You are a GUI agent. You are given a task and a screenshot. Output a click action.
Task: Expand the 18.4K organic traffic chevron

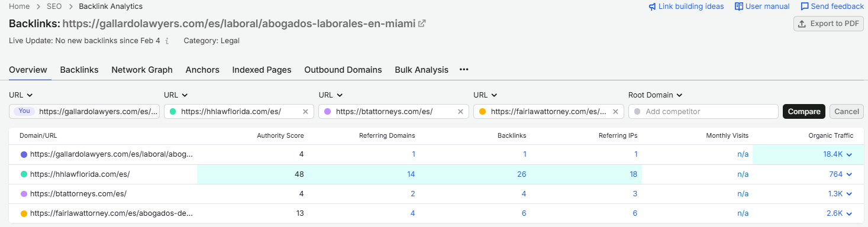849,154
